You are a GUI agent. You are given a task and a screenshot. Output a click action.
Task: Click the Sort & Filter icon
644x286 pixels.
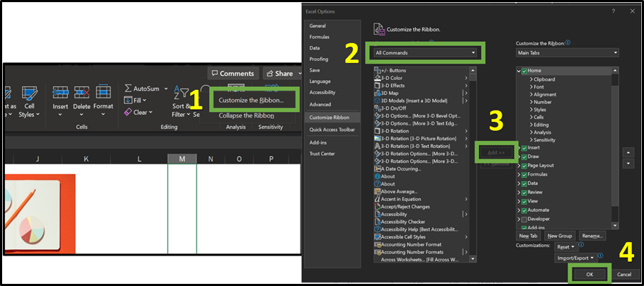point(180,92)
